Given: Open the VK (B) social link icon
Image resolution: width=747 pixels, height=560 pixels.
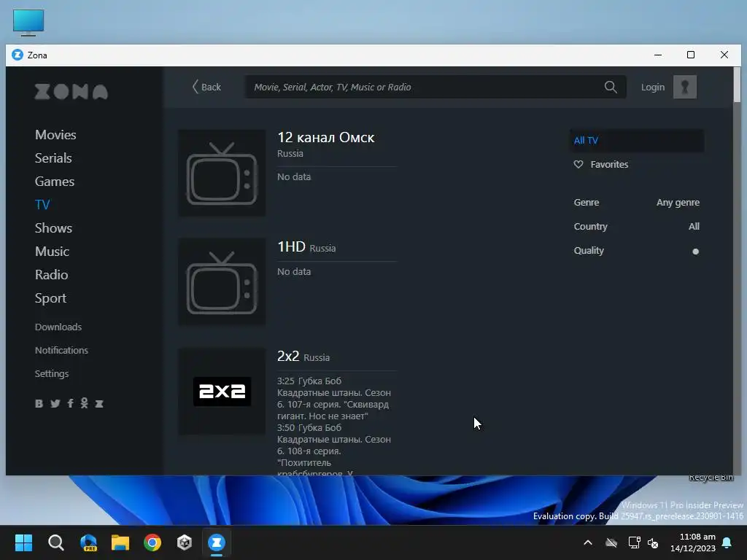Looking at the screenshot, I should point(39,403).
